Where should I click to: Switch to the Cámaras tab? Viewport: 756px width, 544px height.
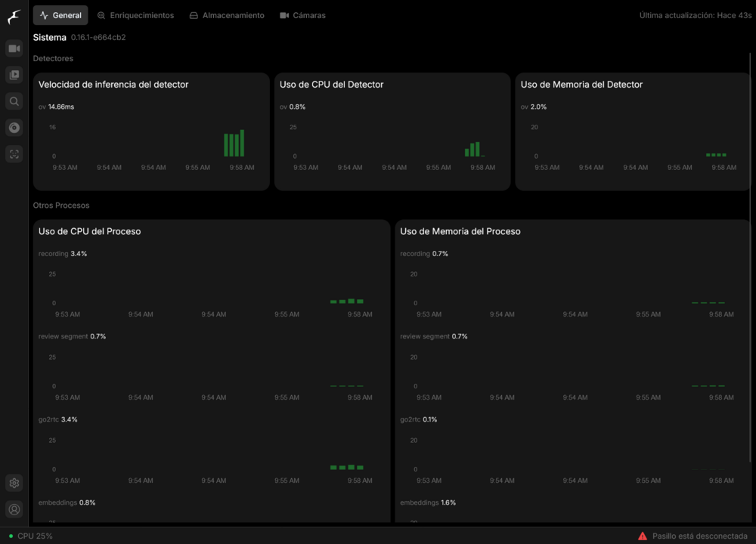click(303, 15)
